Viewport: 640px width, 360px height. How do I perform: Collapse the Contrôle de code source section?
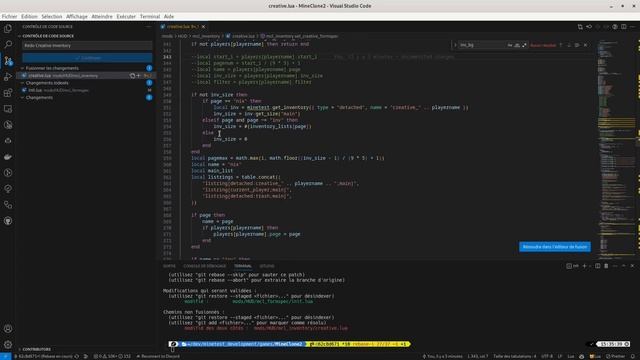(19, 36)
